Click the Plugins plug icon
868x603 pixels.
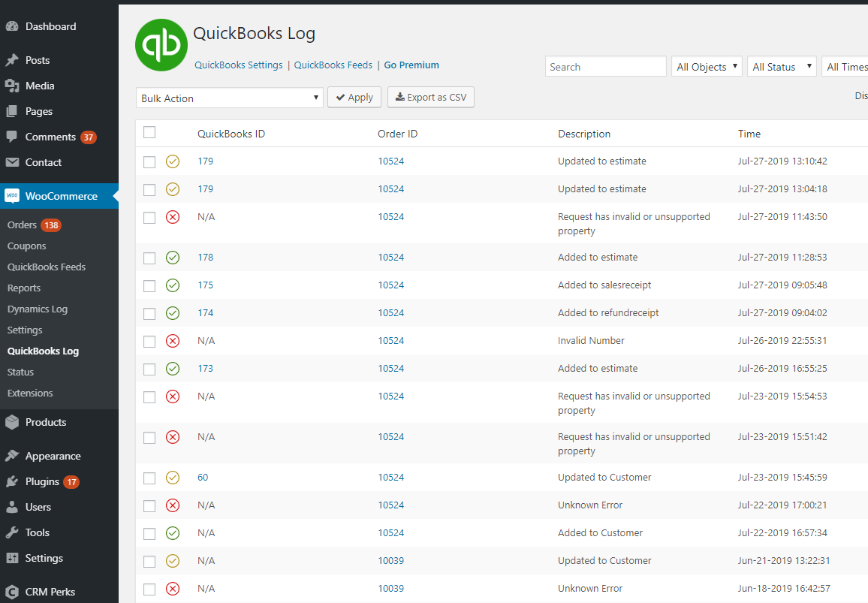click(x=12, y=481)
